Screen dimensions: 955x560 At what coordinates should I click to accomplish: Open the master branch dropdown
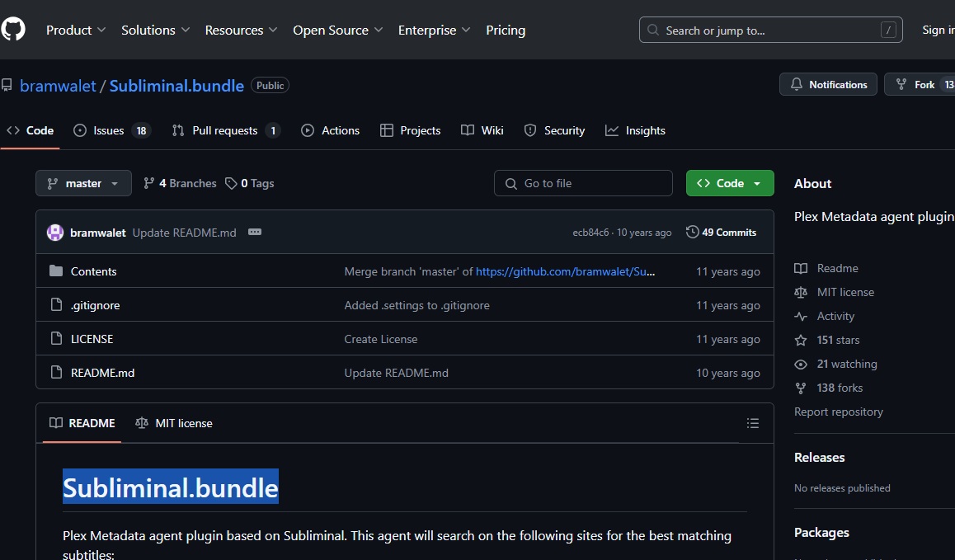point(82,183)
